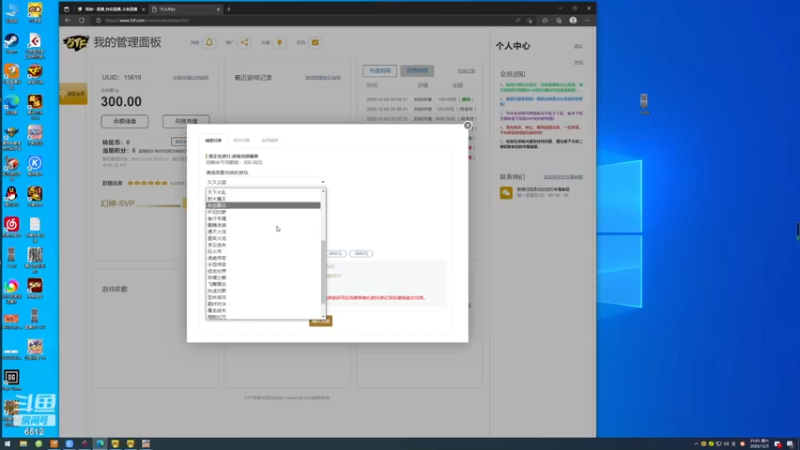Viewport: 800px width, 450px height.
Task: Click the 5TF site logo
Action: click(x=76, y=43)
